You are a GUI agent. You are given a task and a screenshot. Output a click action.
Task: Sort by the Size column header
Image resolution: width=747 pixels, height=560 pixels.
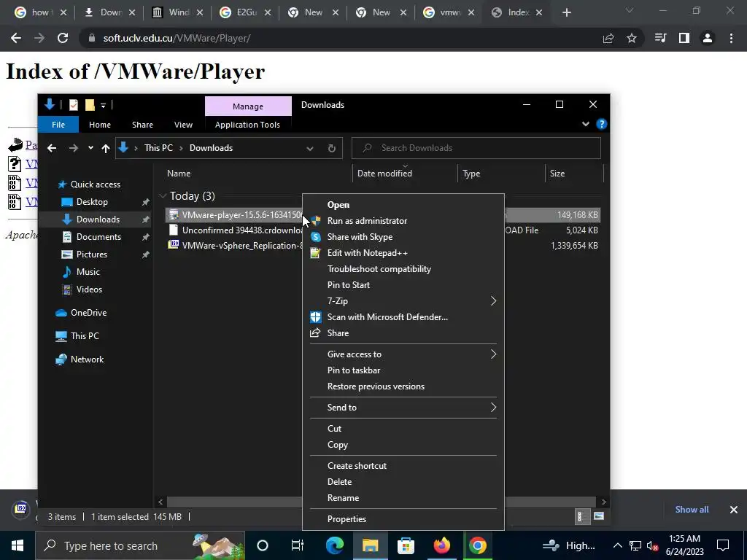[557, 174]
